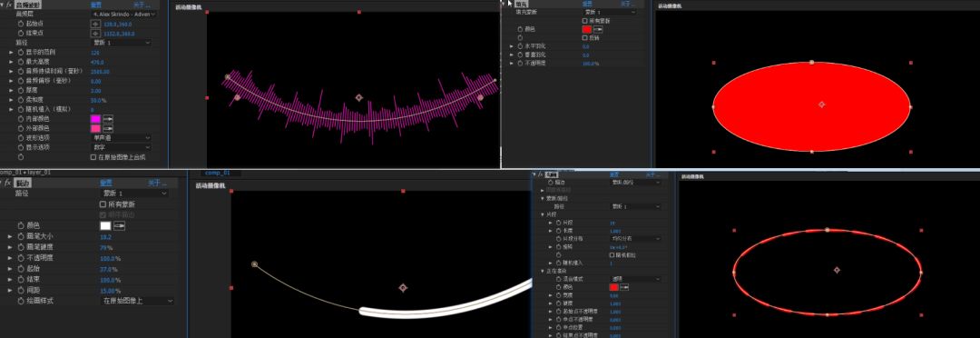The width and height of the screenshot is (980, 338).
Task: Check 所有蒙版 in the stroke effect
Action: pos(103,204)
